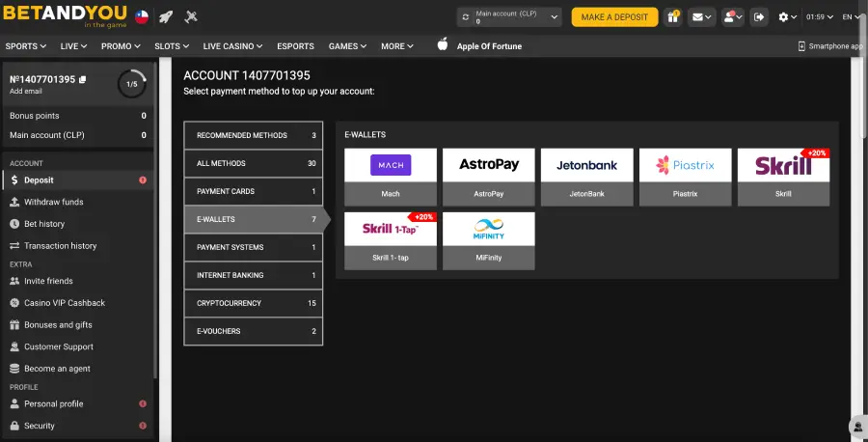Viewport: 868px width, 442px height.
Task: Switch to PAYMENT CARDS tab
Action: [254, 191]
